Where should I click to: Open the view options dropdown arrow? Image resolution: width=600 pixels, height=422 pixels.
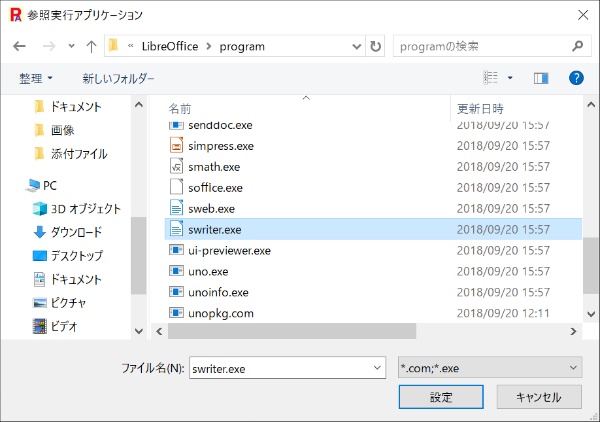coord(510,78)
